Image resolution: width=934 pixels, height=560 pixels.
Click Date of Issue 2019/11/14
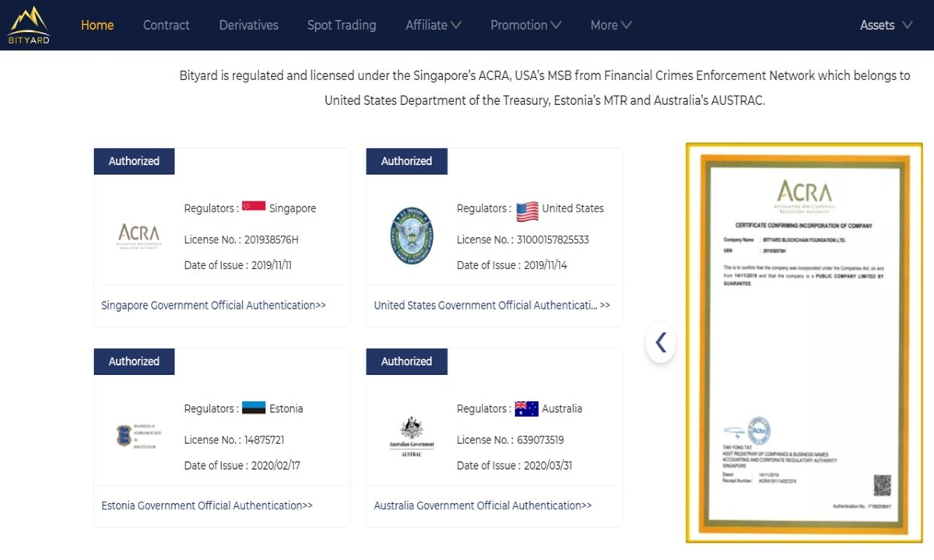512,265
